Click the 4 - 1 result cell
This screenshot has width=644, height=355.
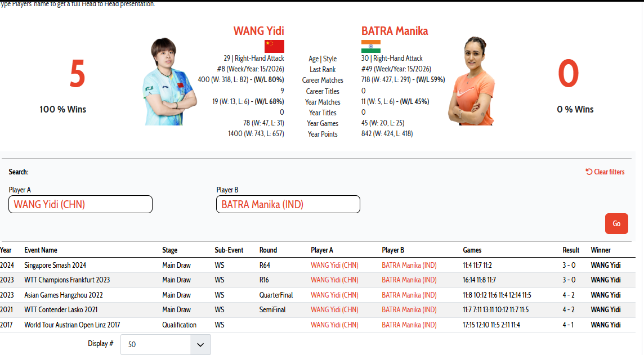pyautogui.click(x=568, y=325)
